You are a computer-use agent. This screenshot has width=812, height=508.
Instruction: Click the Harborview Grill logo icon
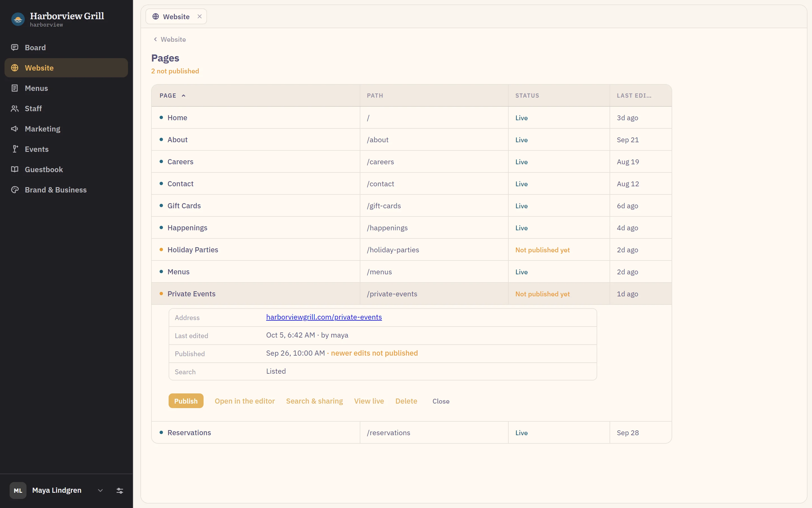18,19
